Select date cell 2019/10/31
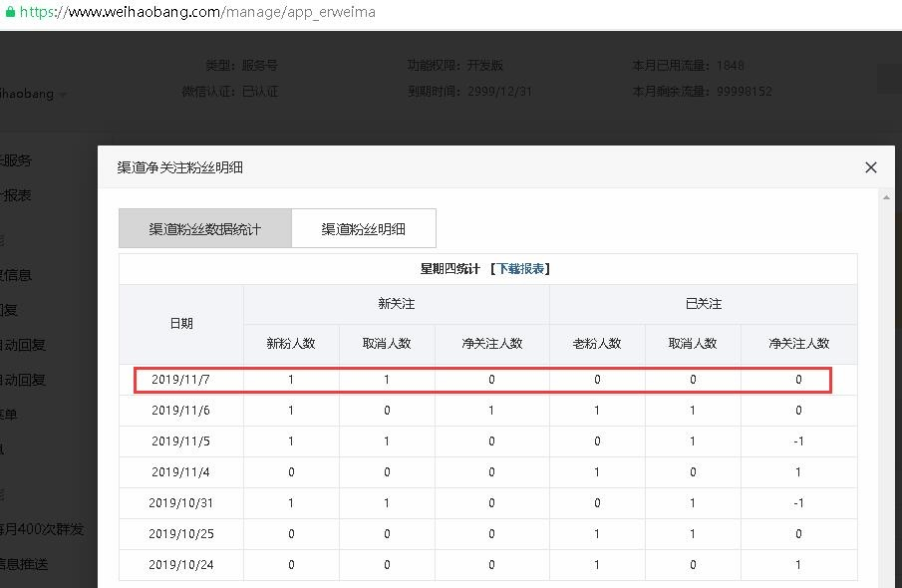 180,503
